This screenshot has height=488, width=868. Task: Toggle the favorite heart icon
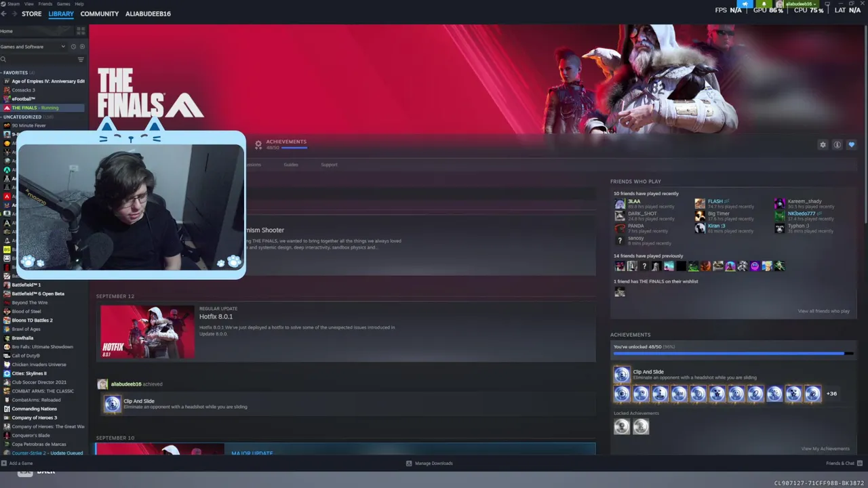click(852, 144)
